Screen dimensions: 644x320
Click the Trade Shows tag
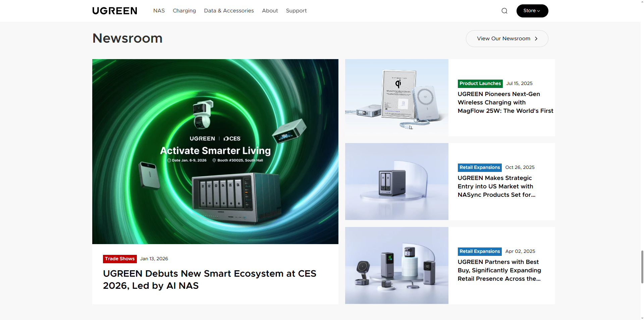(120, 259)
